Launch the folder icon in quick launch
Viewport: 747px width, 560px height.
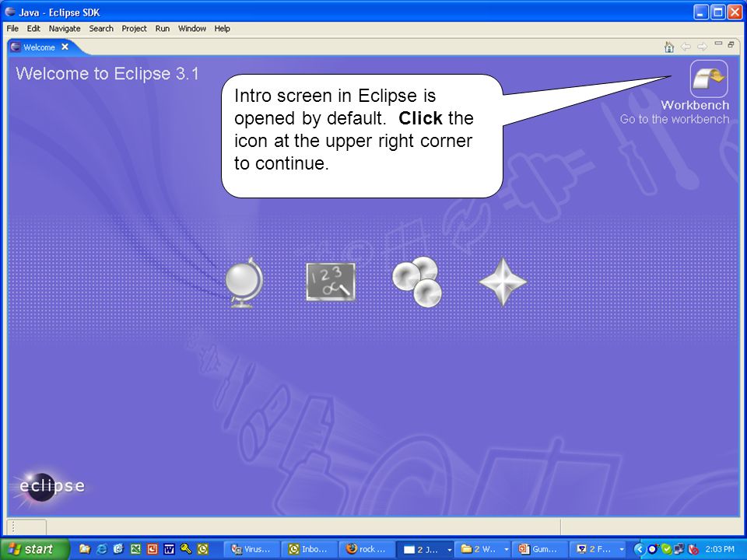pyautogui.click(x=85, y=549)
